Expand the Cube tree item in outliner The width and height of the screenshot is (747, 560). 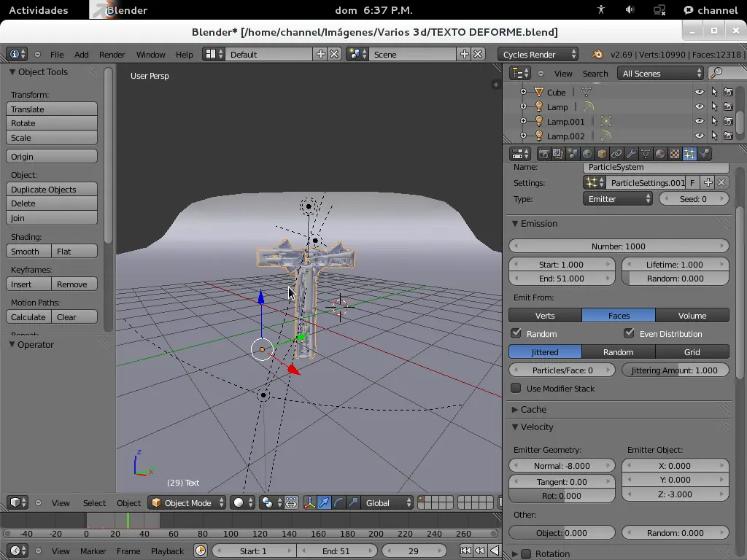[x=523, y=92]
